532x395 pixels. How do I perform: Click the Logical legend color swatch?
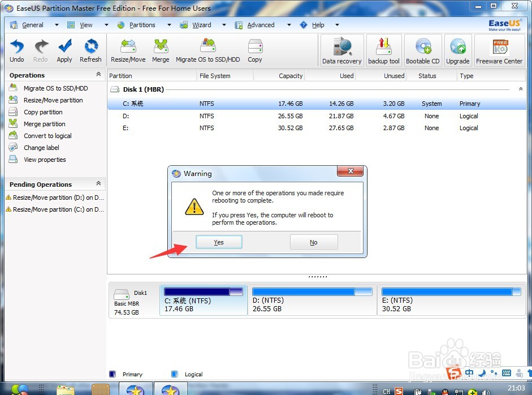(174, 374)
